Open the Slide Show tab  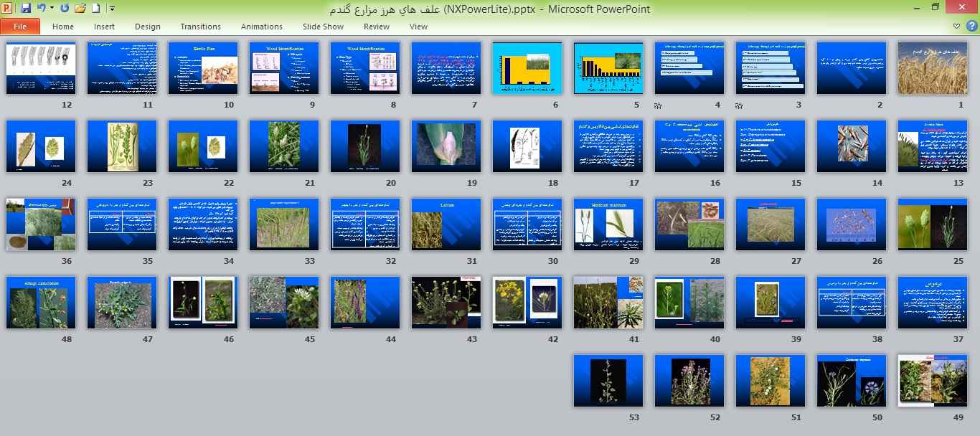(x=323, y=27)
